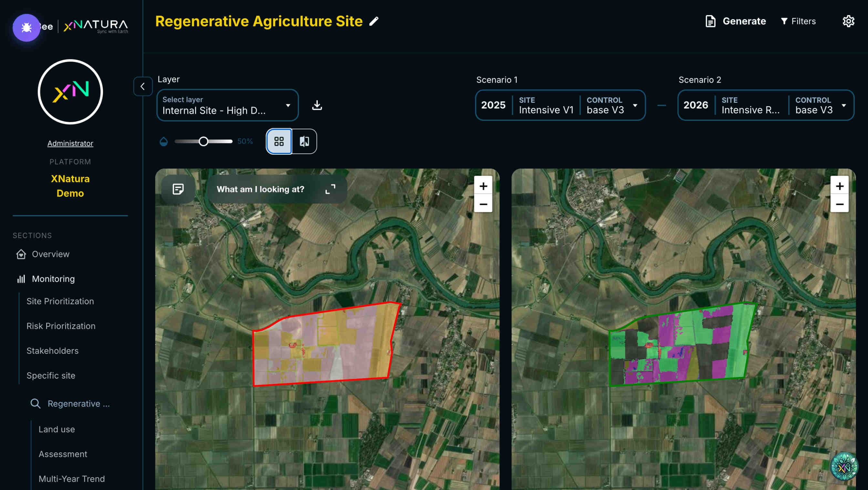868x490 pixels.
Task: Switch to swipe compare view
Action: click(304, 141)
